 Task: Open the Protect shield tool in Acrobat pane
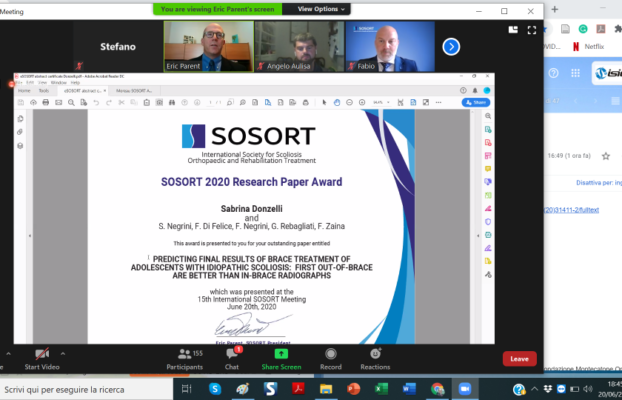pyautogui.click(x=488, y=221)
